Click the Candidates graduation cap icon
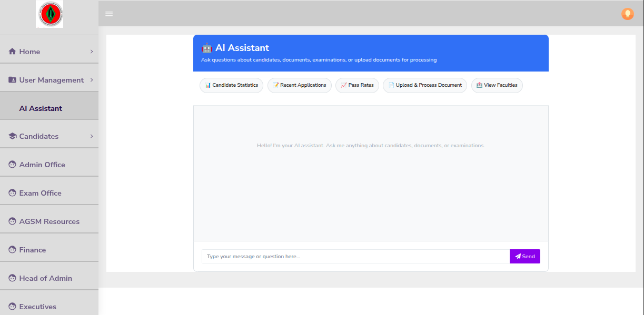644x315 pixels. 12,136
